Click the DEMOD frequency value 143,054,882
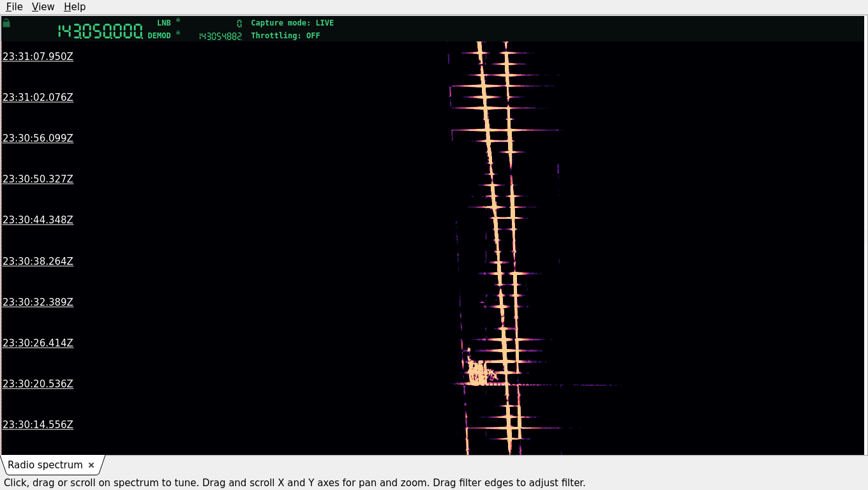Screen dimensions: 868x490 [x=220, y=36]
